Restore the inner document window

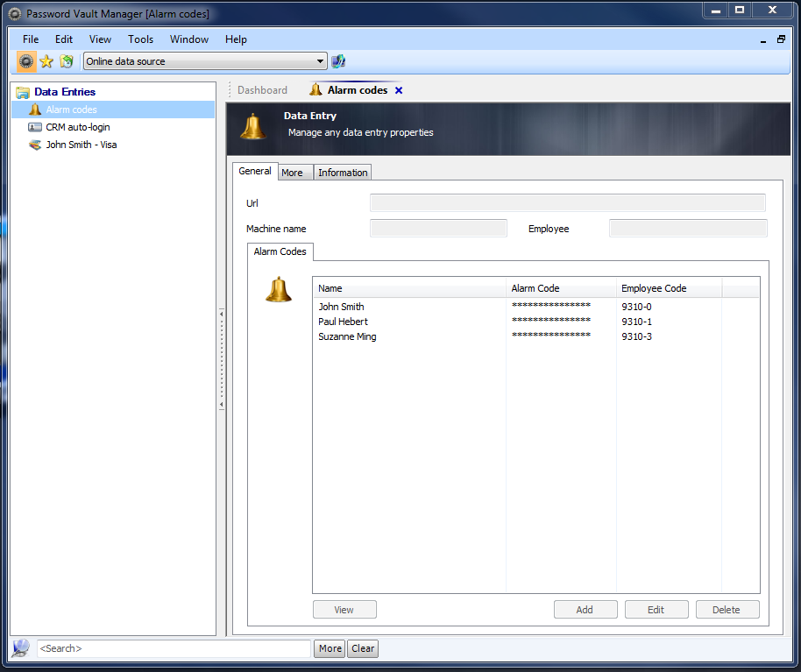781,39
